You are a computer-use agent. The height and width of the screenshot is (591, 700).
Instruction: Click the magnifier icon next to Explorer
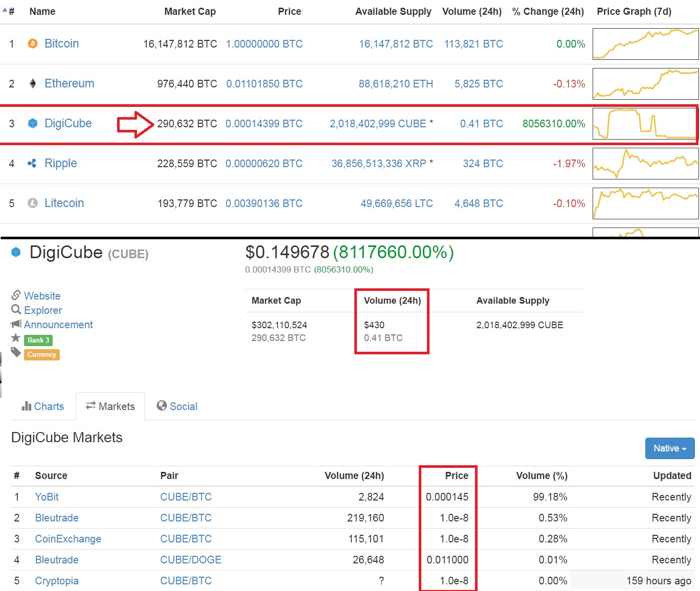coord(16,309)
